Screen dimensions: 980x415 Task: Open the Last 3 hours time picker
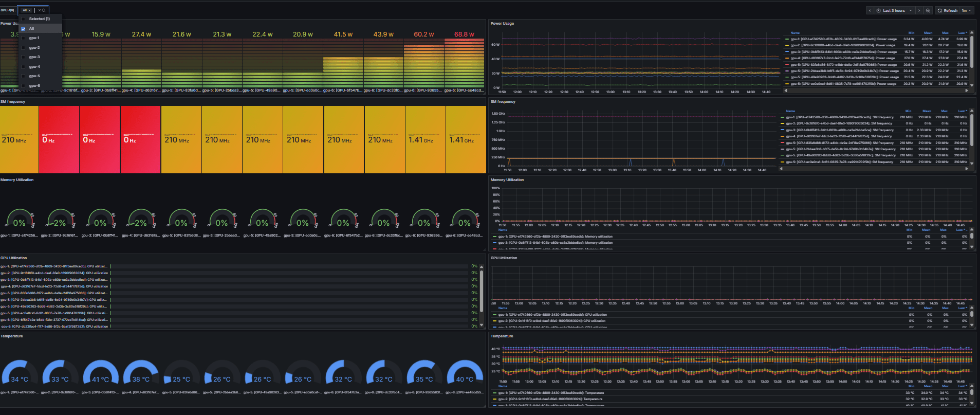[893, 10]
